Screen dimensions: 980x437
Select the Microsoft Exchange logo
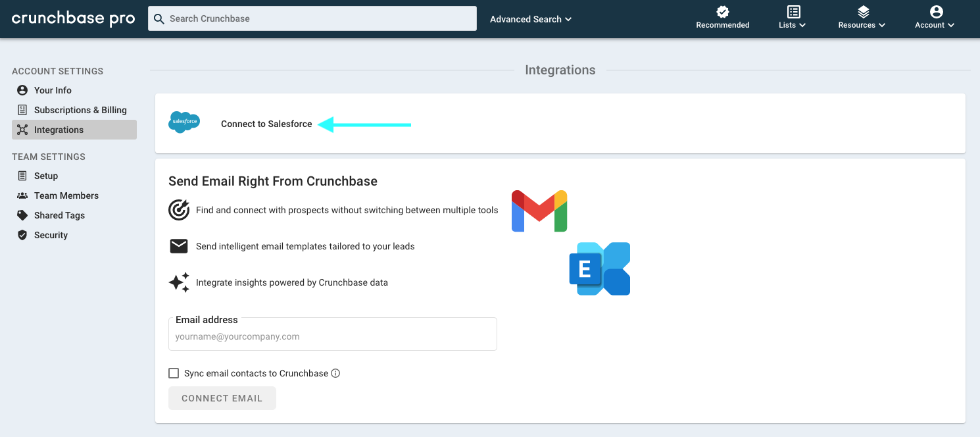(599, 269)
